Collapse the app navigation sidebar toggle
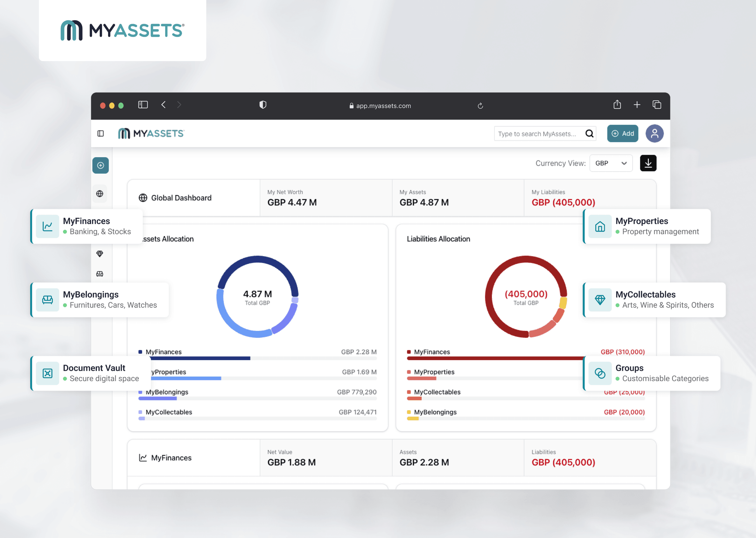The height and width of the screenshot is (538, 756). point(101,133)
